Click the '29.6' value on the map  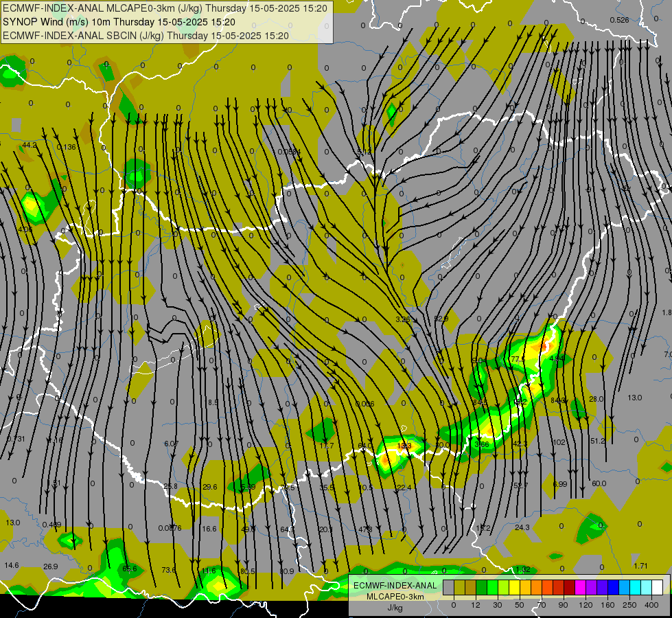tap(209, 487)
